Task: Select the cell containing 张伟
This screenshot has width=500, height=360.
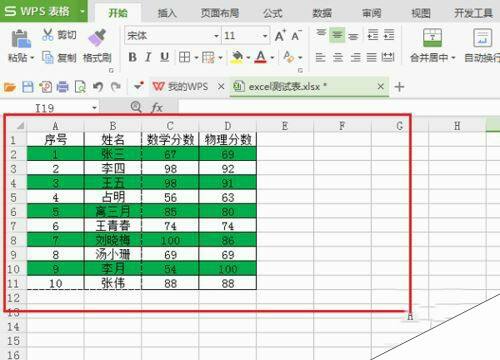Action: pos(113,283)
